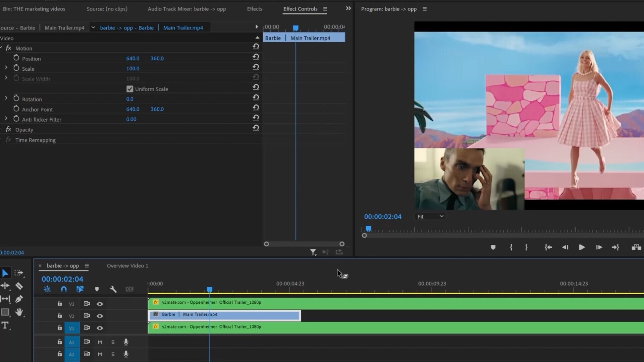Add marker in timeline panel
This screenshot has height=362, width=644.
pyautogui.click(x=97, y=289)
